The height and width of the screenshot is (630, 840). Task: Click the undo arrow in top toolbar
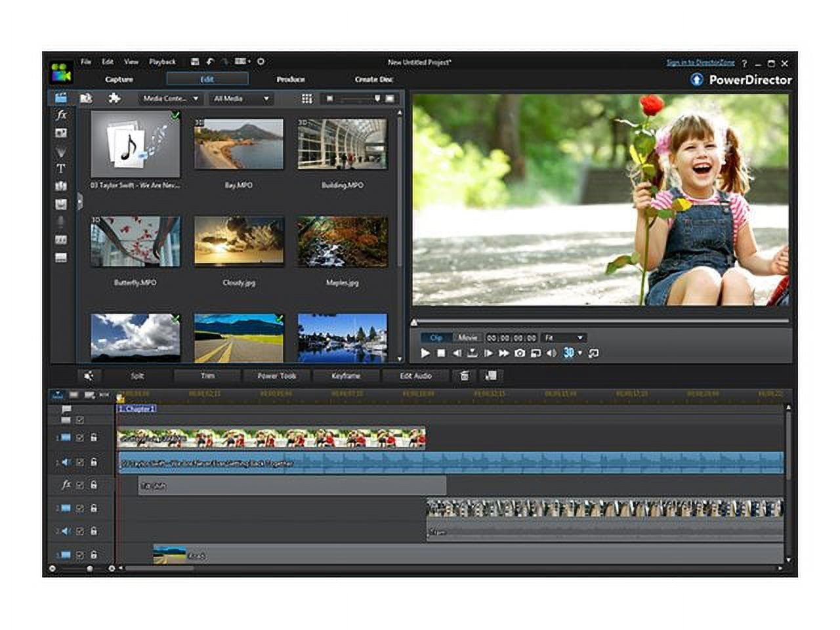coord(210,62)
